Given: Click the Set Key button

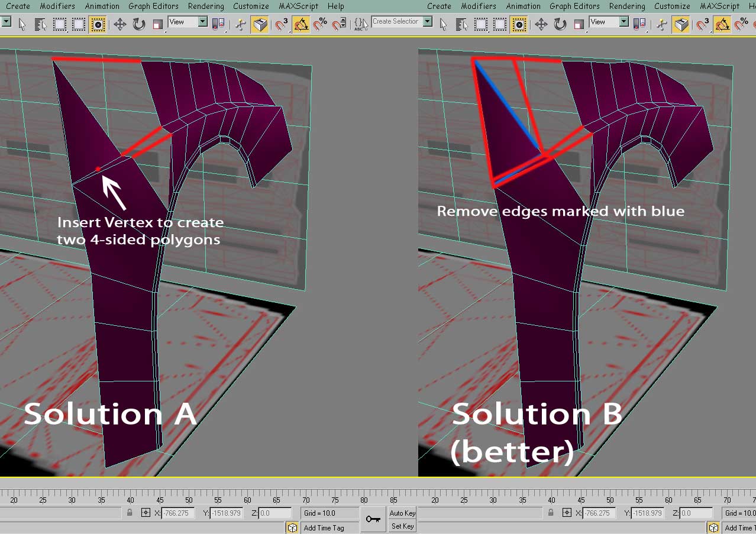Looking at the screenshot, I should [402, 526].
